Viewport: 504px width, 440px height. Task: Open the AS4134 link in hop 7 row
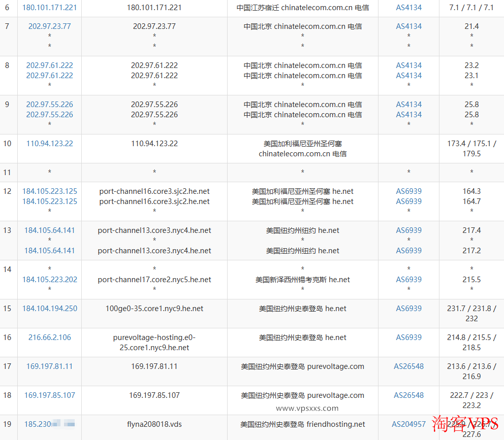tap(408, 26)
